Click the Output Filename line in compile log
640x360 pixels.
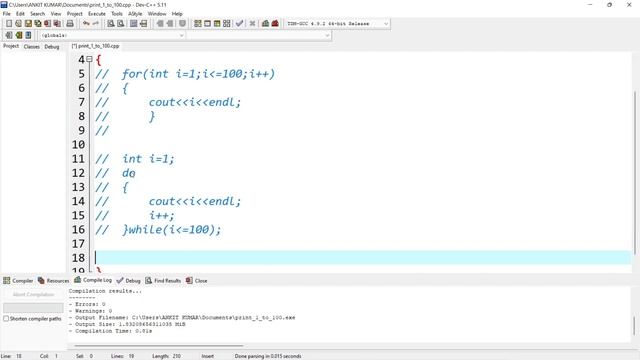click(x=182, y=318)
